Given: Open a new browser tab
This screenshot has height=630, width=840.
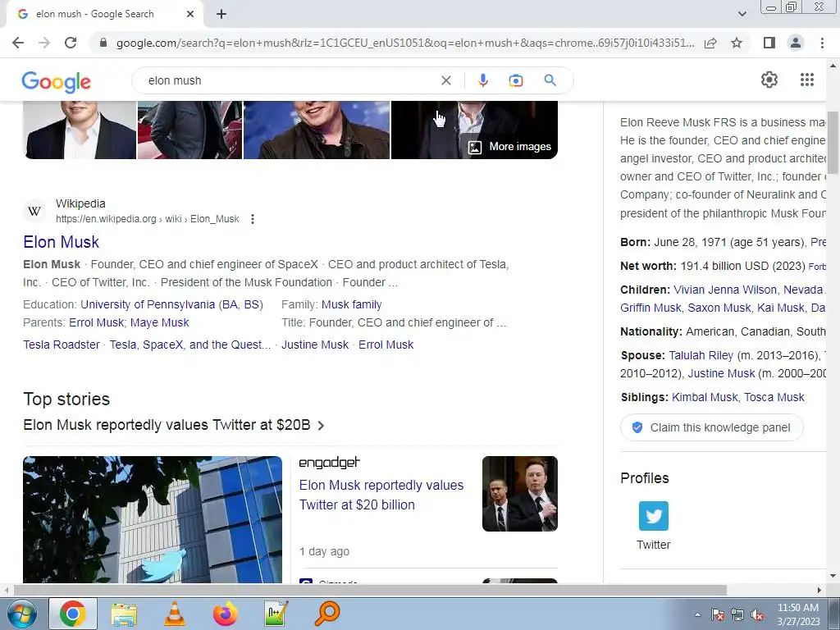Looking at the screenshot, I should click(221, 14).
